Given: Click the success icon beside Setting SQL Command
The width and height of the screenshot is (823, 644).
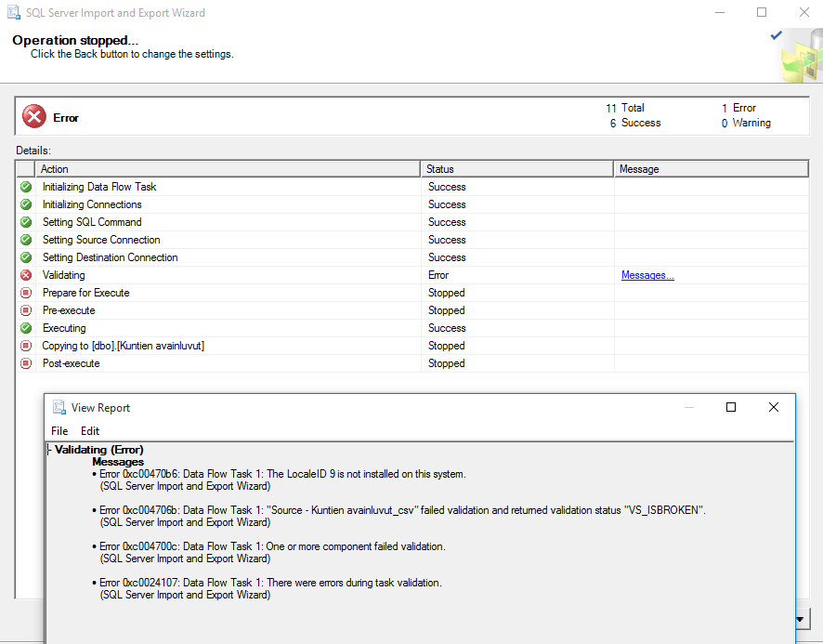Looking at the screenshot, I should click(27, 221).
